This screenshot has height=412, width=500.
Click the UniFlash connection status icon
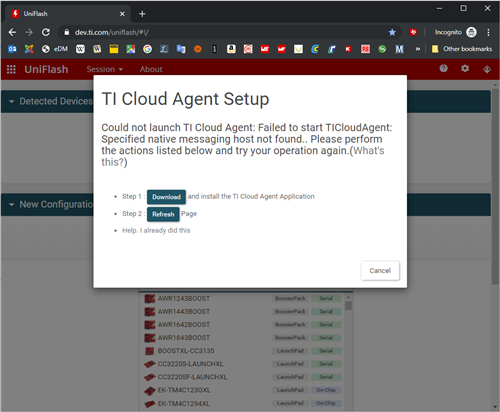pyautogui.click(x=487, y=69)
